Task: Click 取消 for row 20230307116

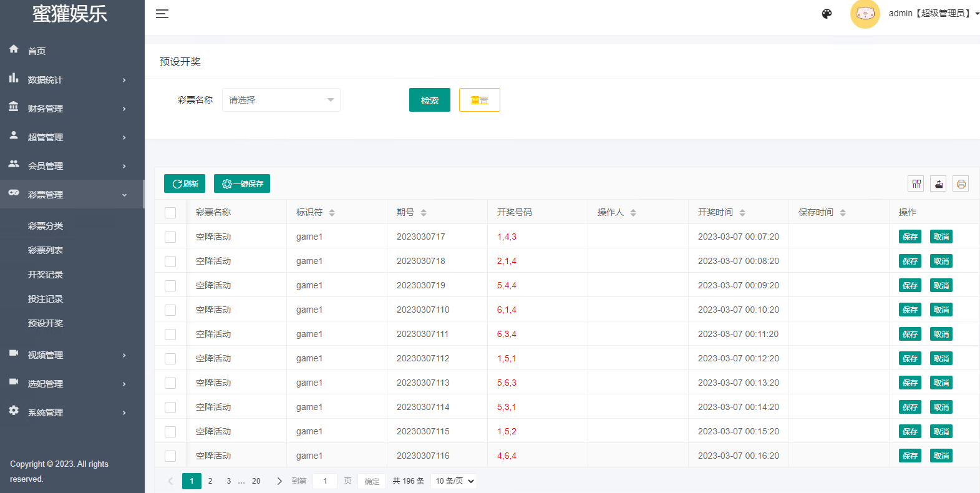Action: pyautogui.click(x=941, y=456)
